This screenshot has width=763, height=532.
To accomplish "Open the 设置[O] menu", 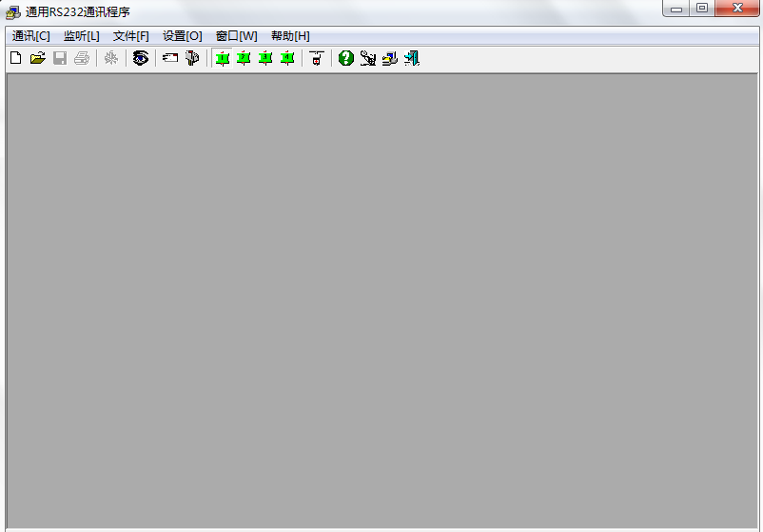I will pyautogui.click(x=182, y=36).
